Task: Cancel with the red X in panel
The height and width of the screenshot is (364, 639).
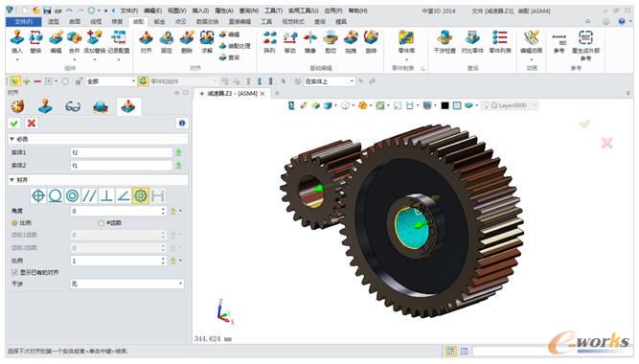Action: click(x=32, y=124)
